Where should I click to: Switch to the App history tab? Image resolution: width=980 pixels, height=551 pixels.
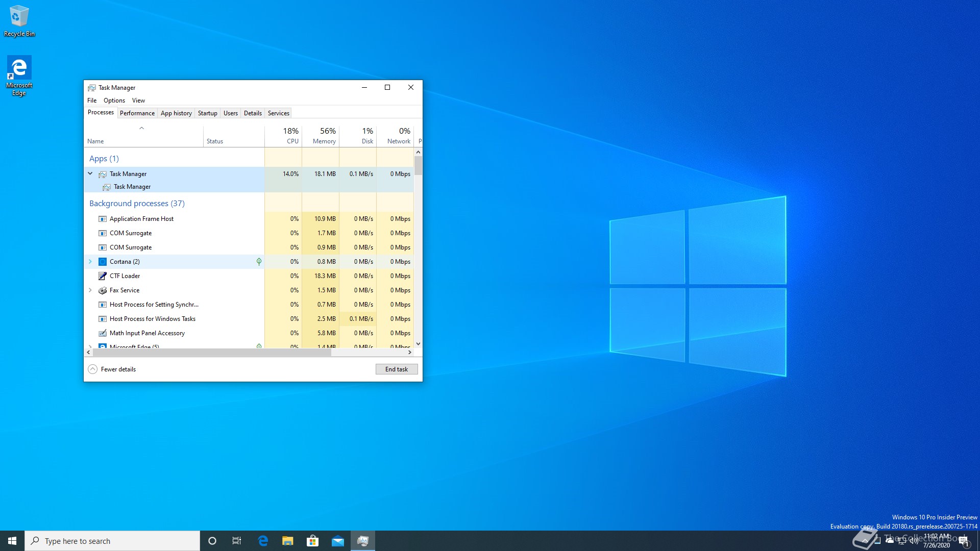pos(176,113)
